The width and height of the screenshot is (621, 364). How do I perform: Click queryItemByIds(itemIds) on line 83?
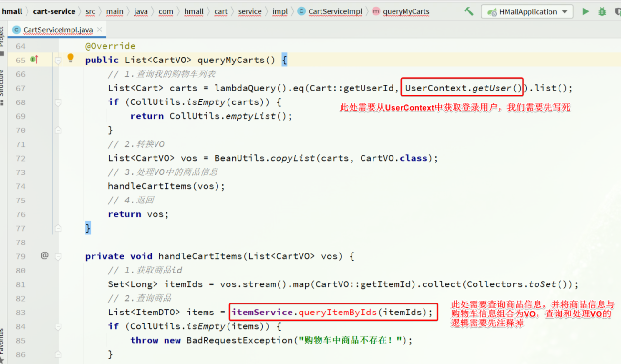click(x=362, y=313)
